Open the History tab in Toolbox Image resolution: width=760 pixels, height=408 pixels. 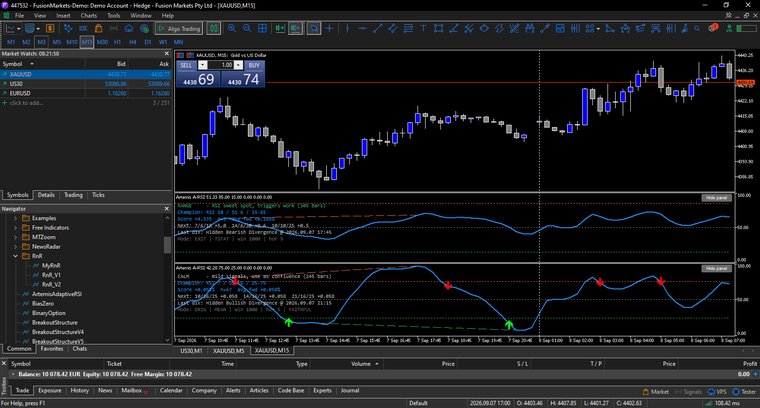(79, 391)
